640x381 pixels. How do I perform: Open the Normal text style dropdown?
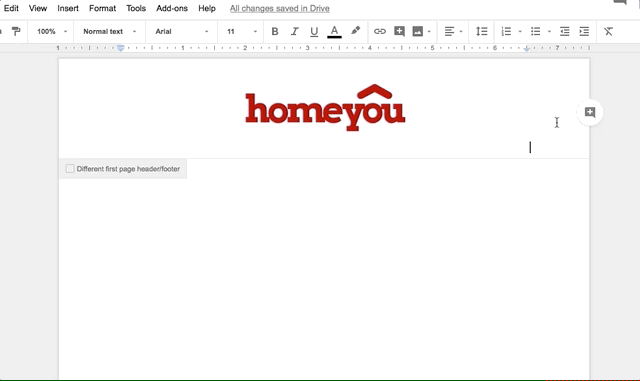[109, 31]
